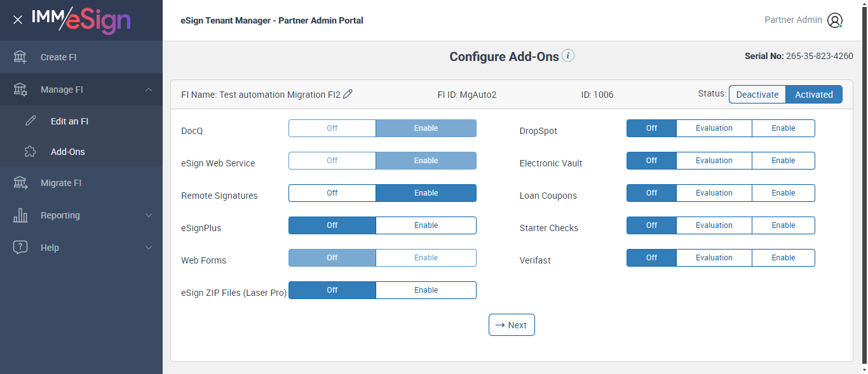Viewport: 868px width, 374px height.
Task: Enable the eSignPlus add-on
Action: coord(426,225)
